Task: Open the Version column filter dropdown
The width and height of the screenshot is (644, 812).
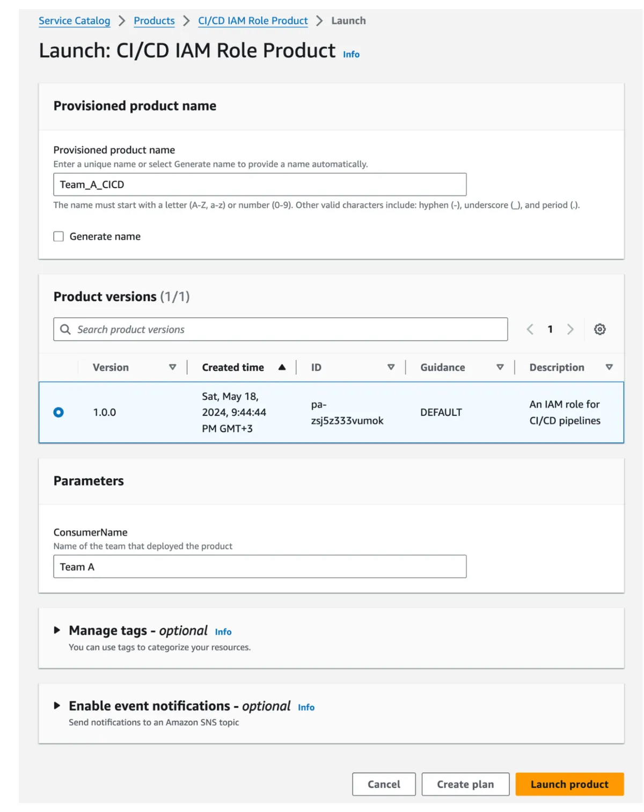Action: click(173, 367)
